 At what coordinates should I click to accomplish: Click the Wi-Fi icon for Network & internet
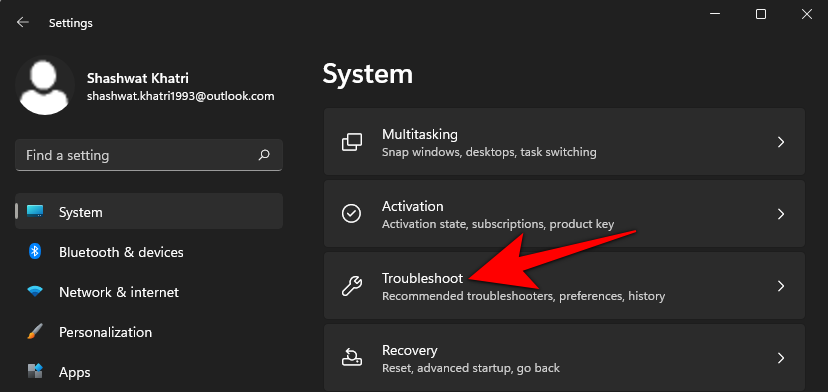(35, 292)
